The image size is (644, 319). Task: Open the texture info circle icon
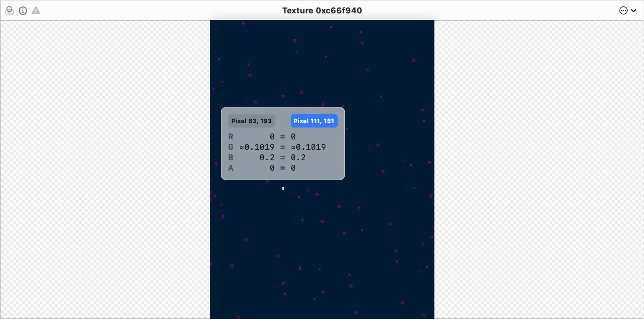pyautogui.click(x=23, y=11)
